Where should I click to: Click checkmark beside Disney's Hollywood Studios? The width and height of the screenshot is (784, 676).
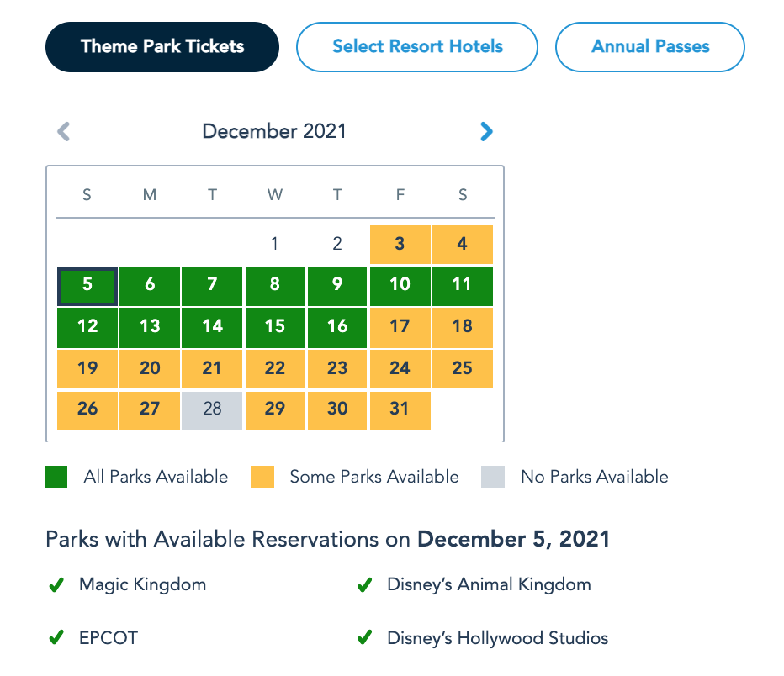(365, 638)
